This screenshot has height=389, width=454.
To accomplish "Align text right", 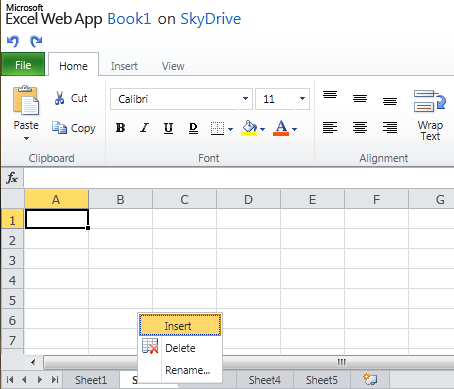I will 390,127.
